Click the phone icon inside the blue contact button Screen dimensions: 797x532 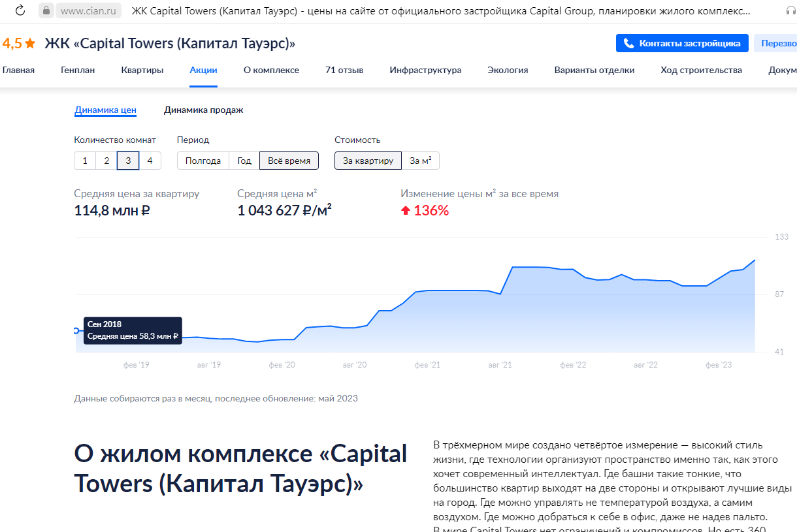coord(629,43)
